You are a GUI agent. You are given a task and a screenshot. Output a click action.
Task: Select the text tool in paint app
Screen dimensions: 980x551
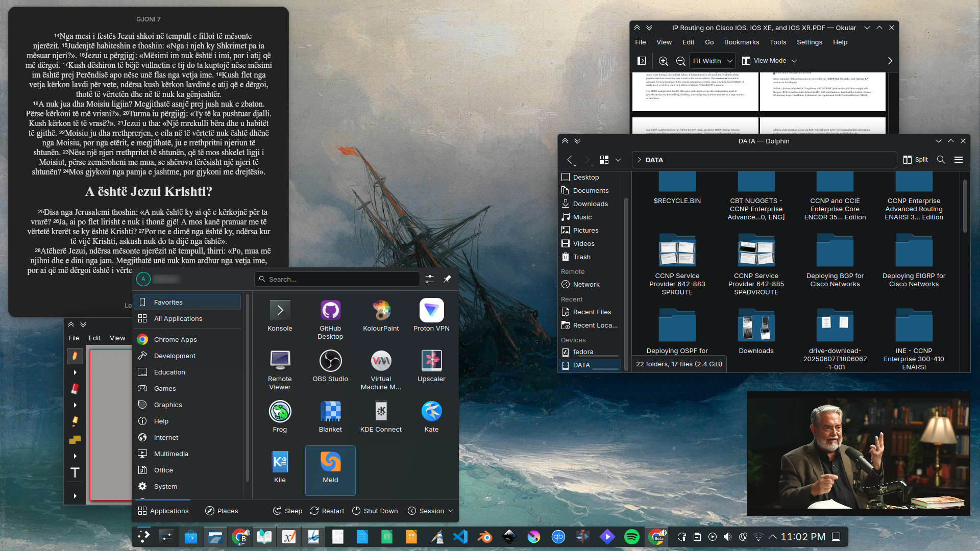click(x=75, y=473)
